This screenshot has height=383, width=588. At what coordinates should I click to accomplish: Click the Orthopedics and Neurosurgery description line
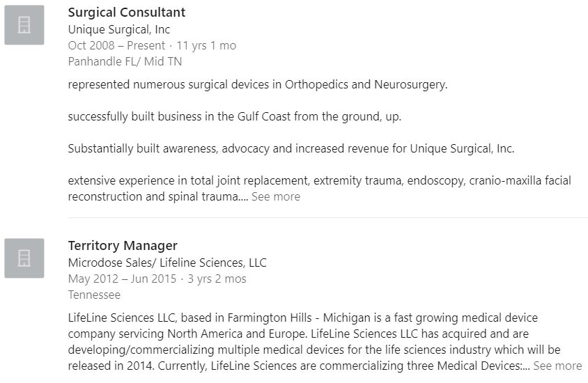[258, 85]
